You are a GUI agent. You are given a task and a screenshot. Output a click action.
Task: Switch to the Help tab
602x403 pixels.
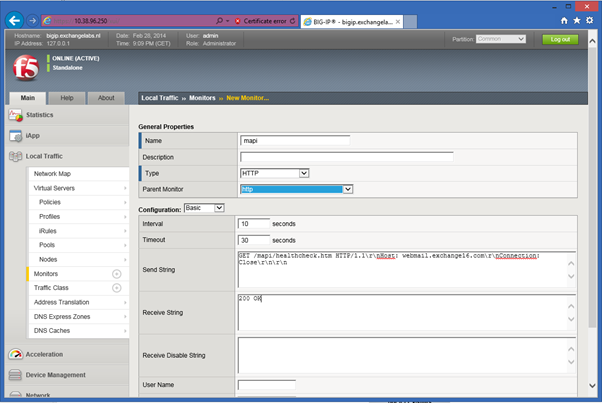click(x=67, y=98)
